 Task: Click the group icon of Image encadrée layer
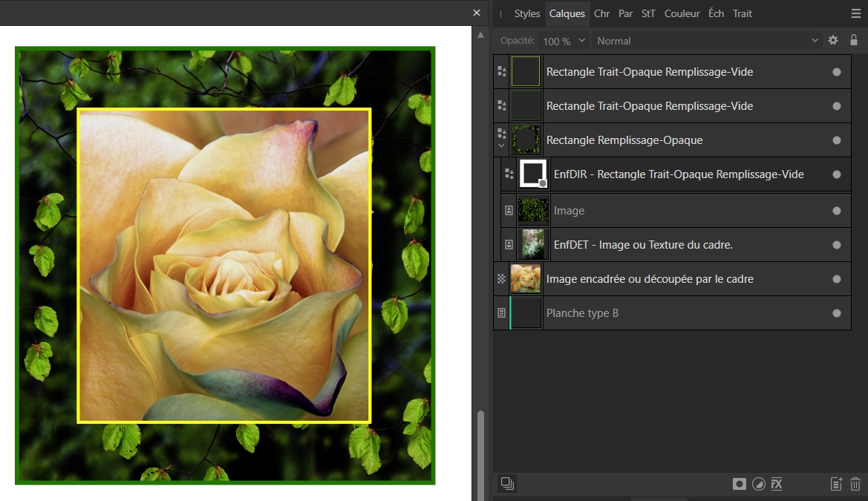click(501, 279)
